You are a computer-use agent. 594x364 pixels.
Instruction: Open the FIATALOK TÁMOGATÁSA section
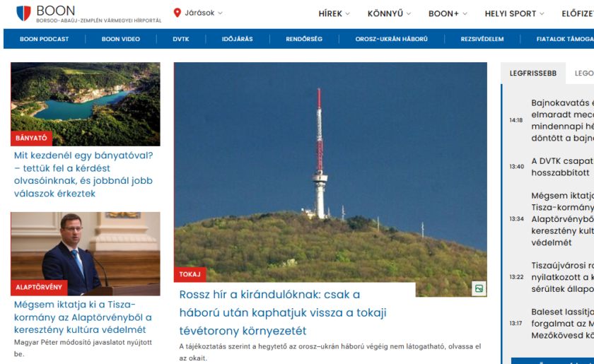coord(565,39)
